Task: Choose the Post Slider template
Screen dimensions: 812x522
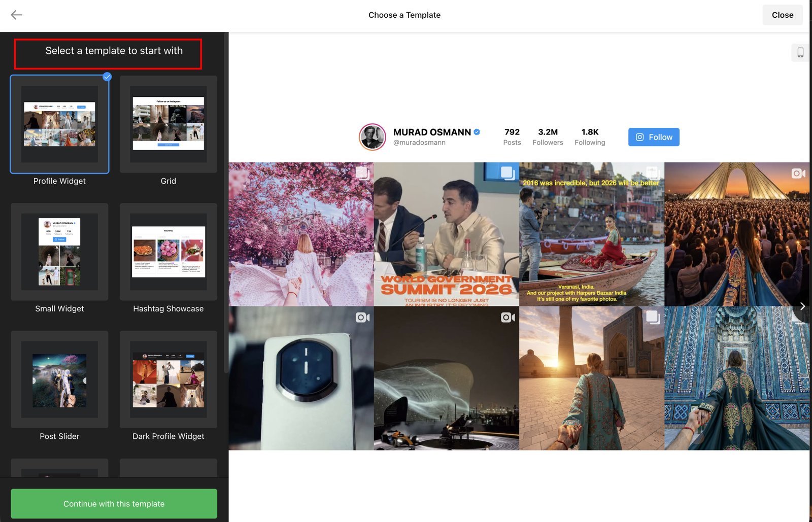Action: [59, 379]
